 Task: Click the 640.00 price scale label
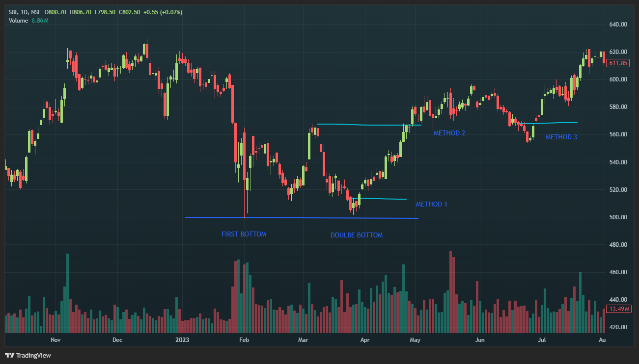618,24
